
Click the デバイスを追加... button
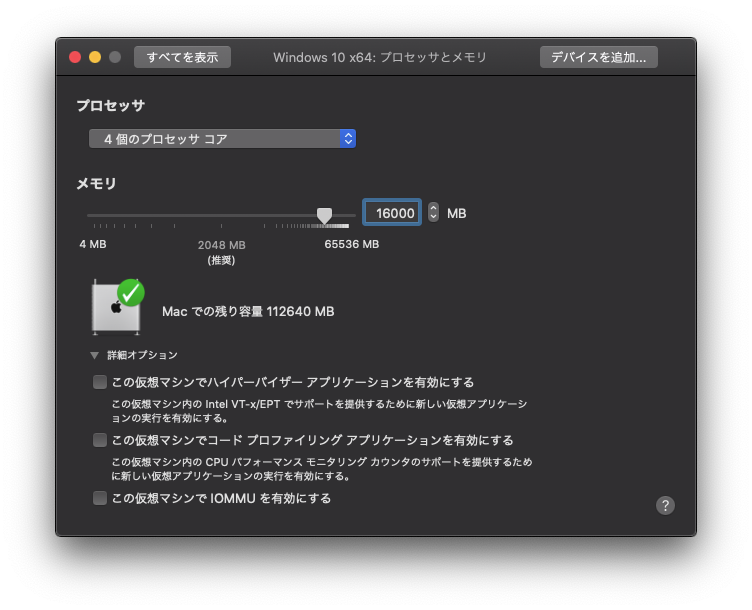(599, 57)
